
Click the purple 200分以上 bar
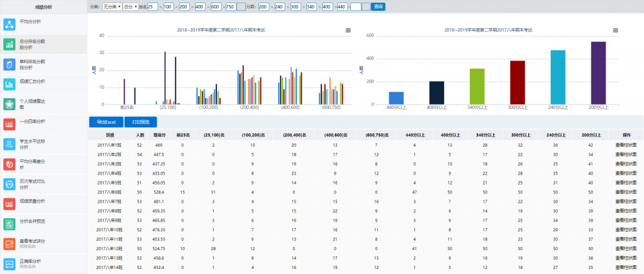coord(597,72)
